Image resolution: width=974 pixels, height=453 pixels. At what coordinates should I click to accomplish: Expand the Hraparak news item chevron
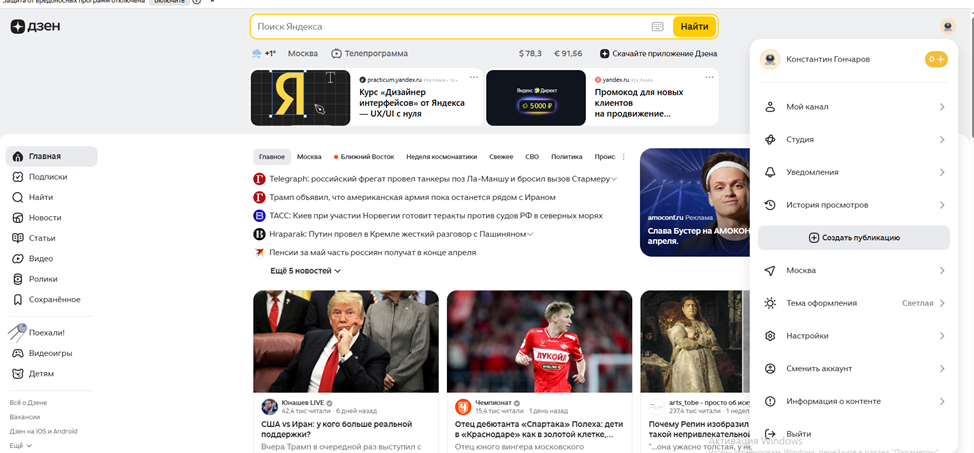[530, 234]
